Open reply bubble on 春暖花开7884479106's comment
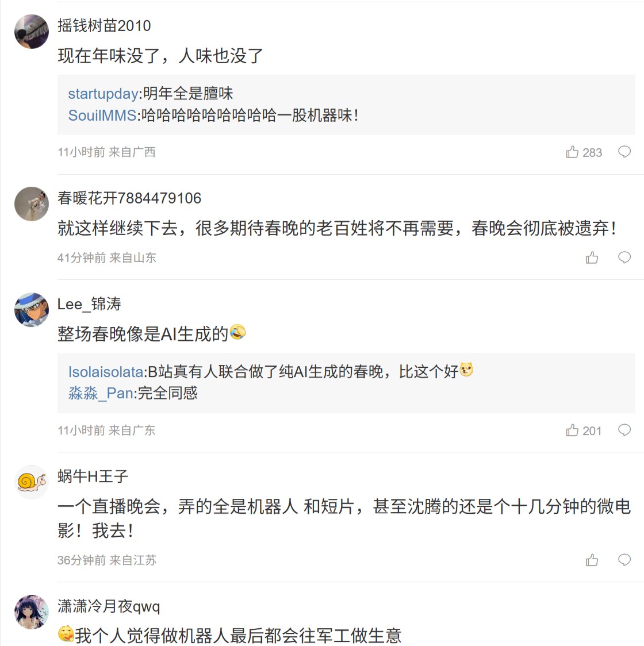The image size is (644, 646). coord(624,257)
